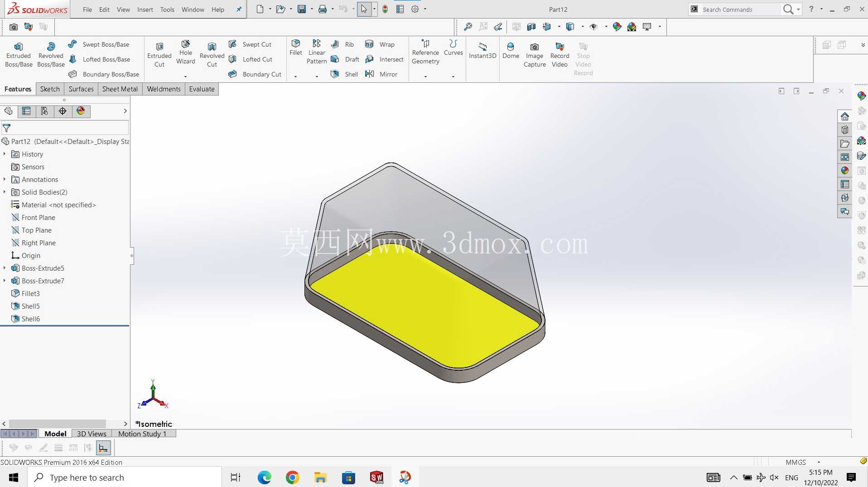The width and height of the screenshot is (868, 487).
Task: Open the DisplayManager tab icon
Action: point(81,111)
